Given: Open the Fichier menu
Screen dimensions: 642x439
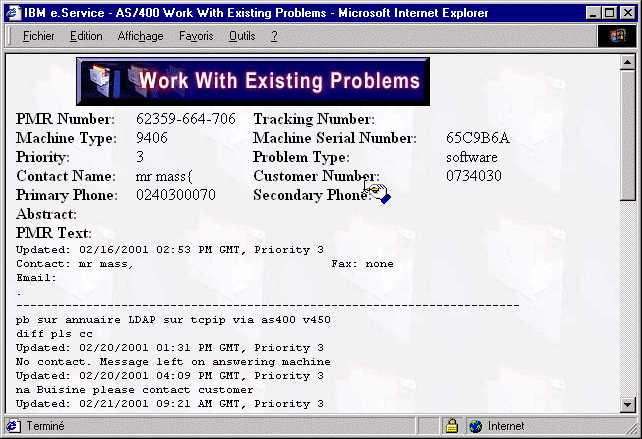Looking at the screenshot, I should click(38, 36).
